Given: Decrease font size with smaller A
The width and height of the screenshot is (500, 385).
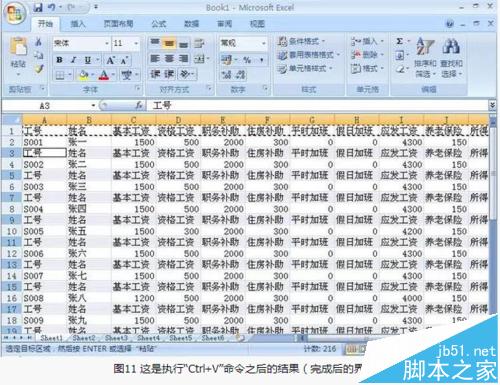Looking at the screenshot, I should click(x=124, y=61).
